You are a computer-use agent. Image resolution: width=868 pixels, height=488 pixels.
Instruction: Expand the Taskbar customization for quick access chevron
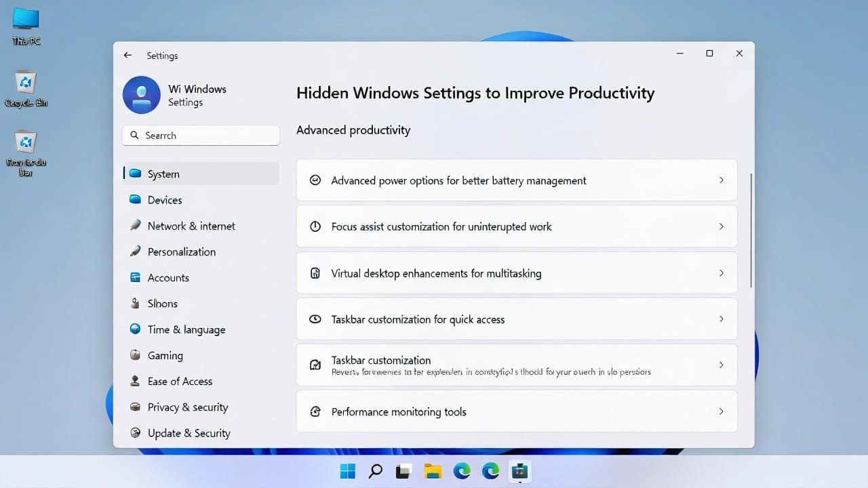(x=721, y=319)
